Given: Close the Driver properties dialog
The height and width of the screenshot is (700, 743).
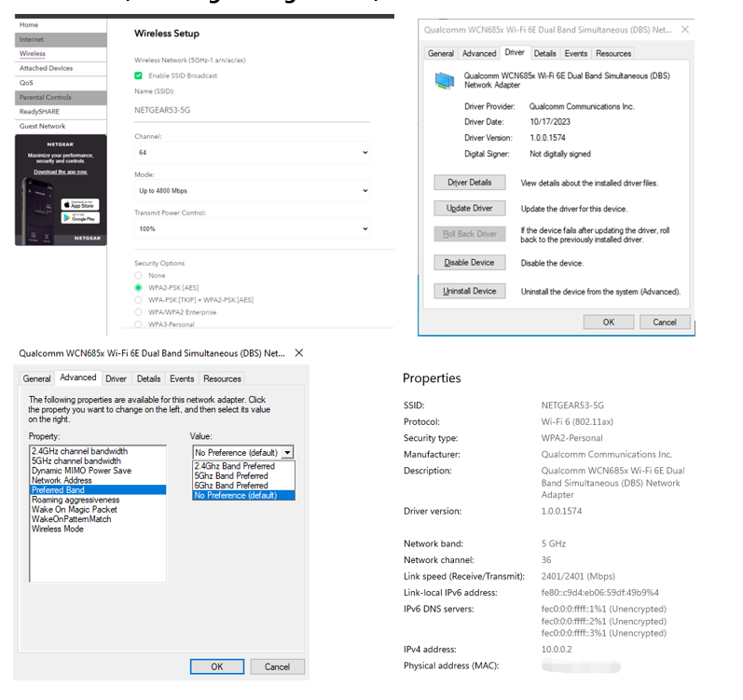Looking at the screenshot, I should [684, 30].
